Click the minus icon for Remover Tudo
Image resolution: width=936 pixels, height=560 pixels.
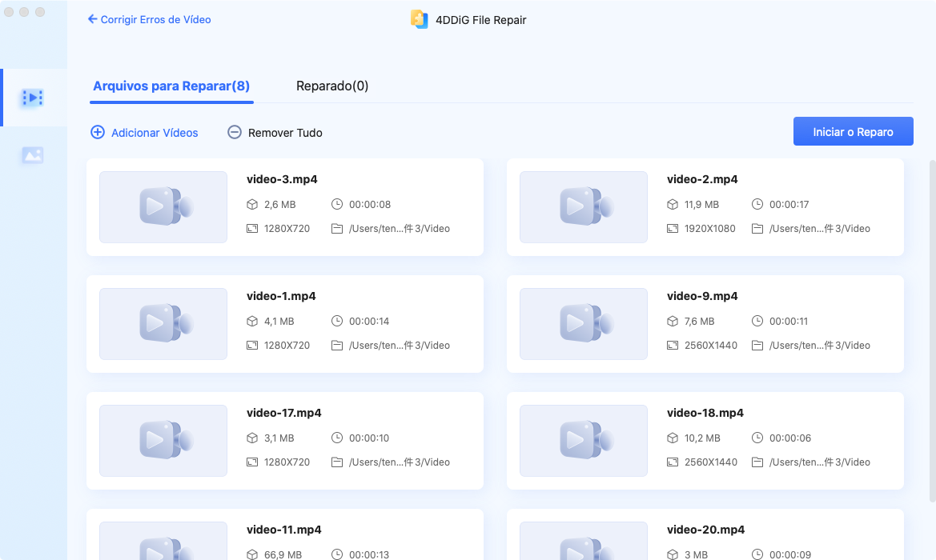tap(235, 133)
